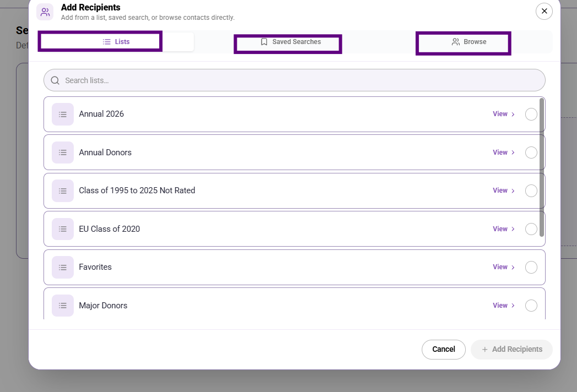Switch to the Saved Searches tab
Image resolution: width=577 pixels, height=392 pixels.
(x=288, y=44)
